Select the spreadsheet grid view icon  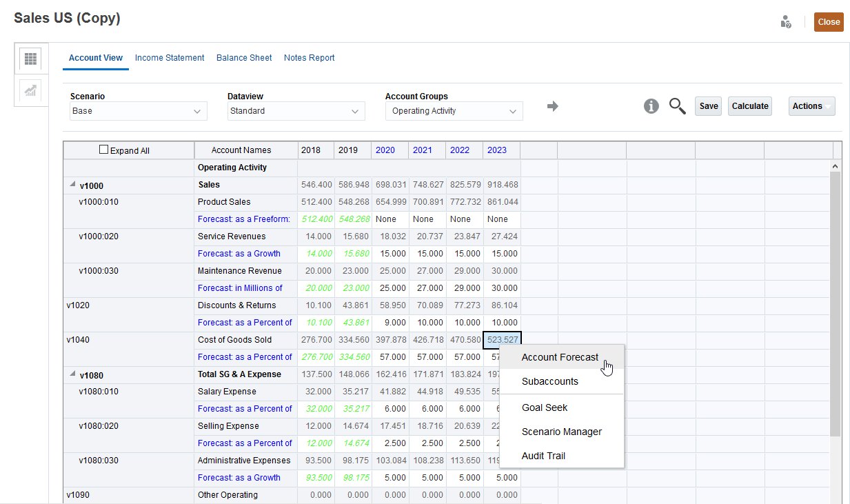click(30, 59)
